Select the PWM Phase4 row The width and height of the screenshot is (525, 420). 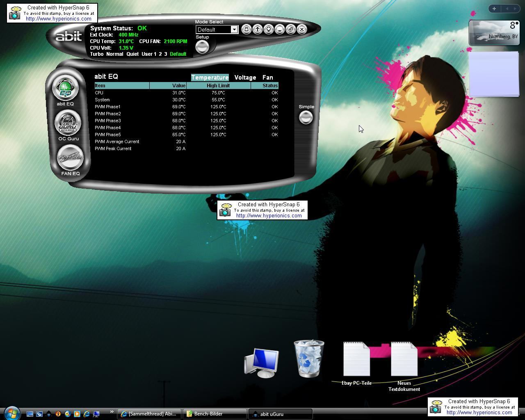pyautogui.click(x=186, y=128)
